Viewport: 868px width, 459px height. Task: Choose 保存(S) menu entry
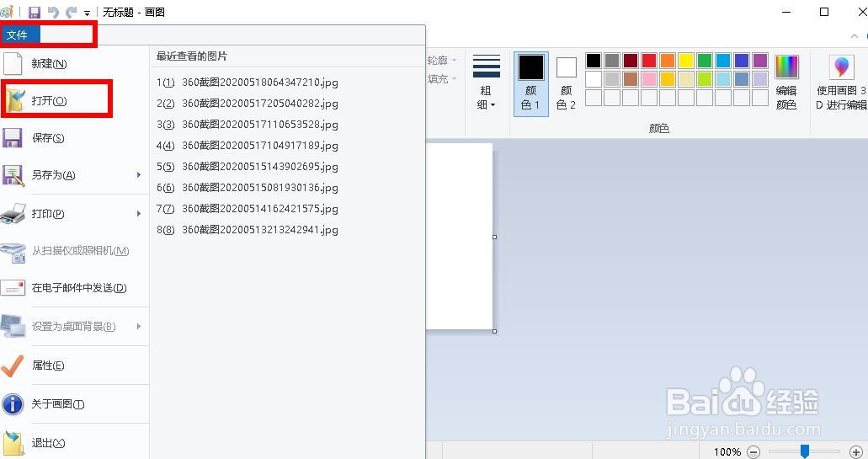click(x=75, y=138)
